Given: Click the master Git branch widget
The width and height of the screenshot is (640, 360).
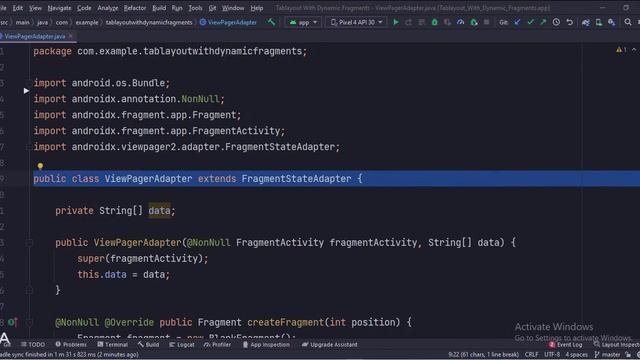Looking at the screenshot, I should pyautogui.click(x=608, y=354).
